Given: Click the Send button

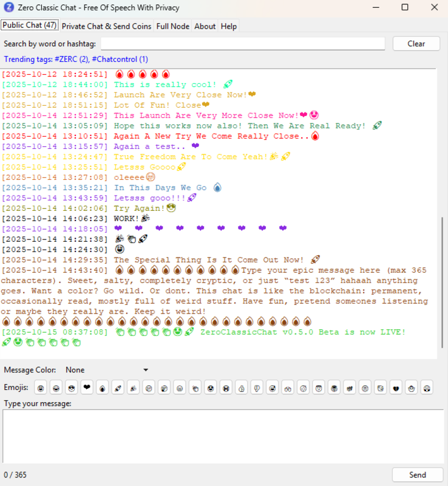Looking at the screenshot, I should pyautogui.click(x=417, y=474).
